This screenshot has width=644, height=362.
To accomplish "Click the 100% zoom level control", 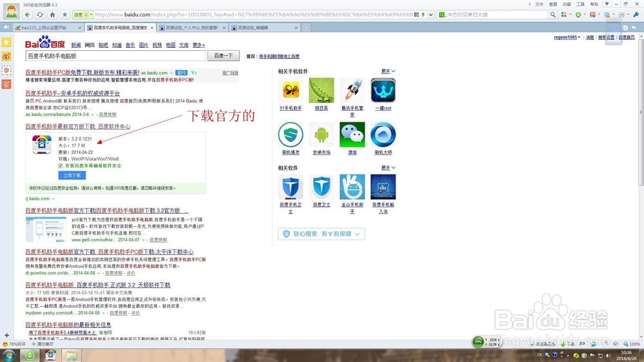I will [x=632, y=344].
